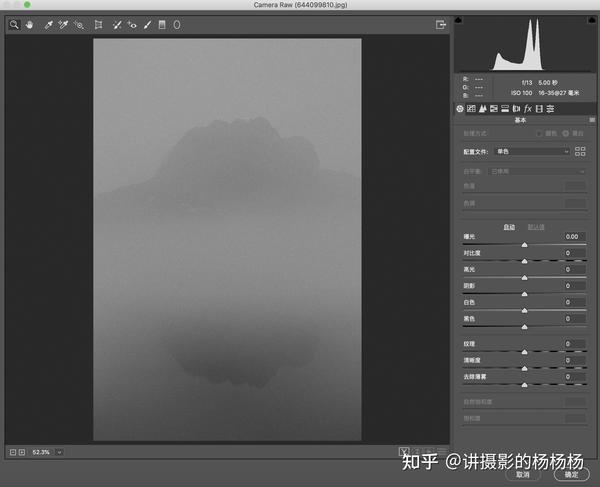Click the Contrast (对比度) slider handle
600x487 pixels.
tap(525, 261)
